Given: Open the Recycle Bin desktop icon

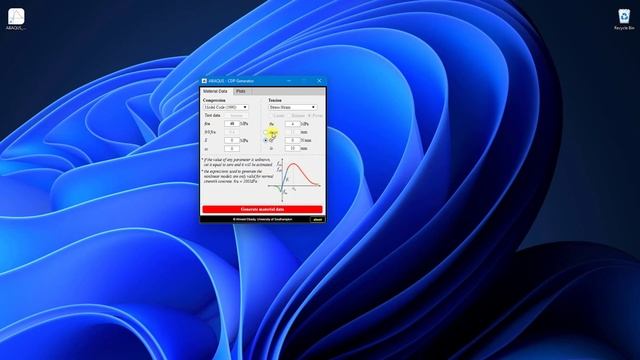Looking at the screenshot, I should click(624, 19).
